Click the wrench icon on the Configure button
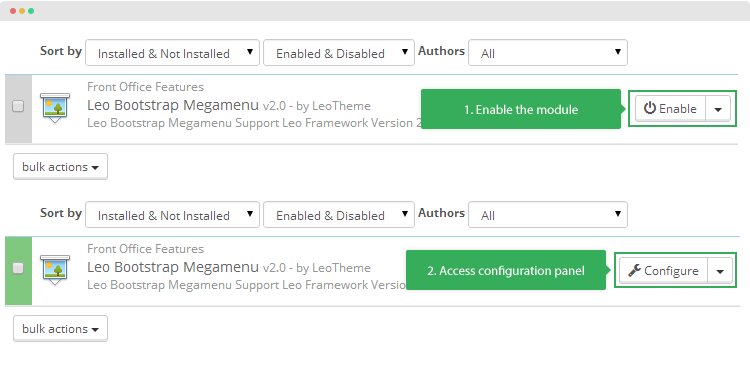Viewport: 750px width, 373px height. tap(634, 271)
